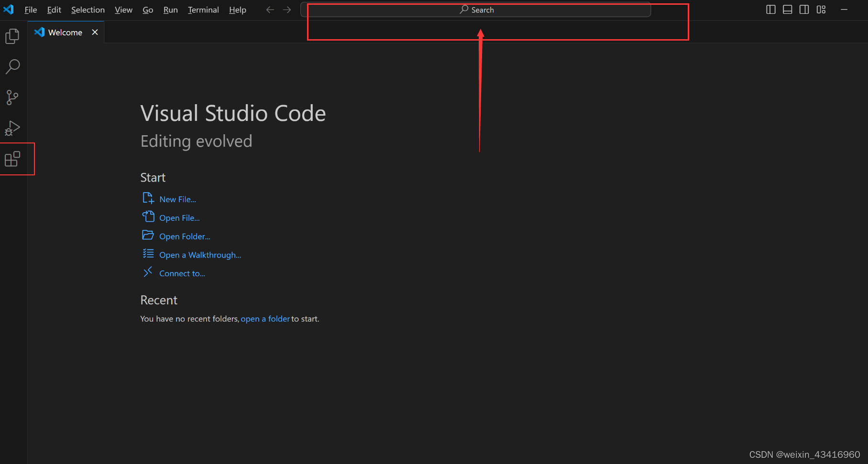868x464 pixels.
Task: Minimize the VS Code window
Action: pyautogui.click(x=844, y=10)
